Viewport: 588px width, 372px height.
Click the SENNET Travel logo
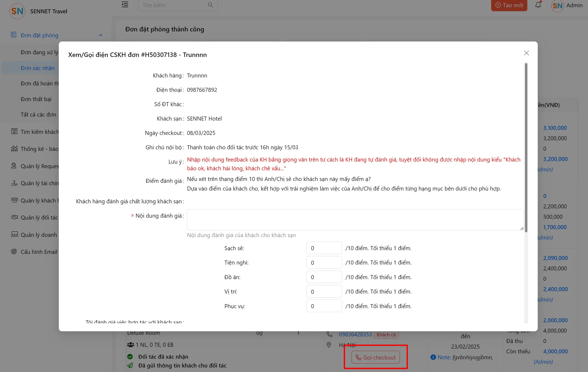coord(17,11)
